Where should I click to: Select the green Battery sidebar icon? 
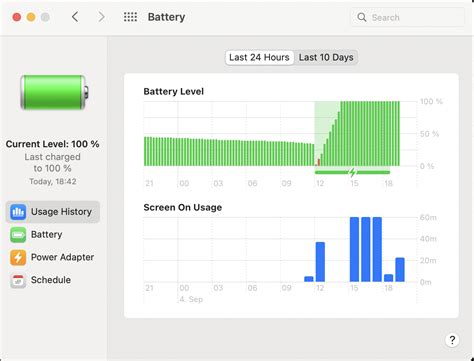coord(18,235)
